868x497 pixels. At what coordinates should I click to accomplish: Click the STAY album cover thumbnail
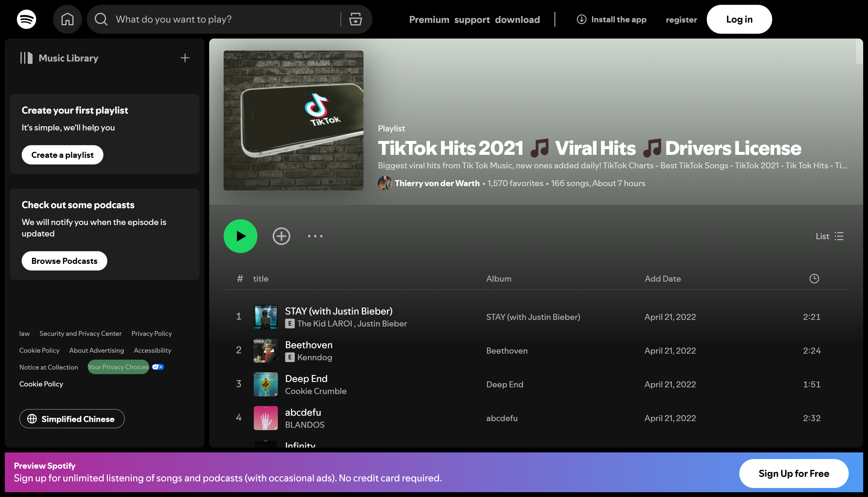pos(266,317)
